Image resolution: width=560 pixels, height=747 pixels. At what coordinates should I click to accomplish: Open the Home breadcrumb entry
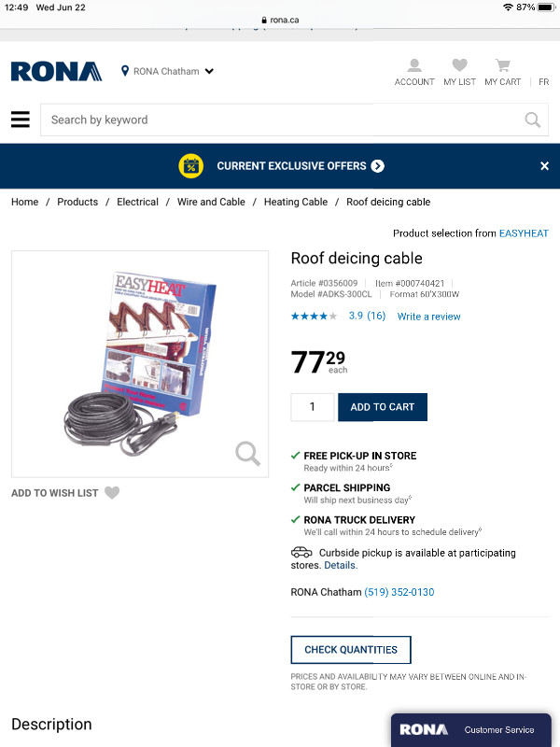click(24, 202)
